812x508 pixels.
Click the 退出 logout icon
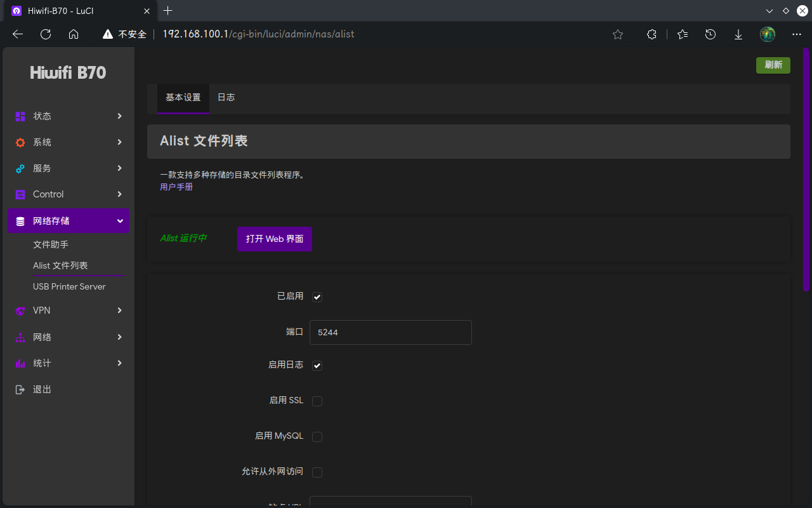point(20,389)
